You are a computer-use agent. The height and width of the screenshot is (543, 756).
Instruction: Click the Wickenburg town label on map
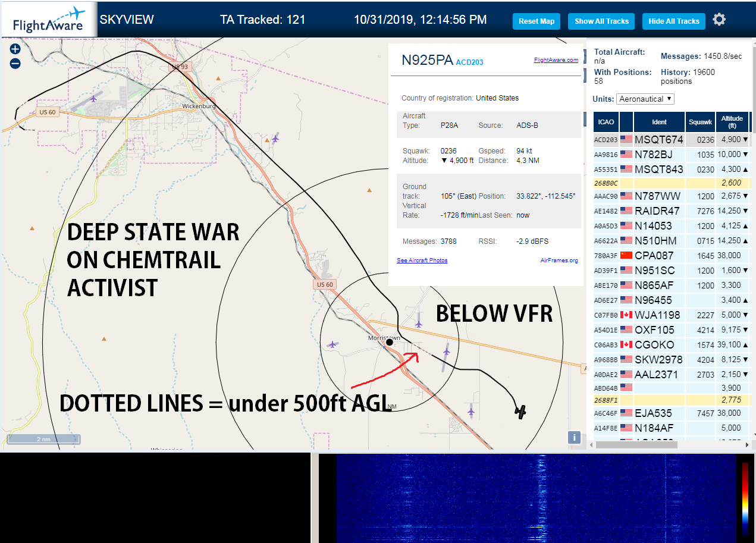coord(197,106)
